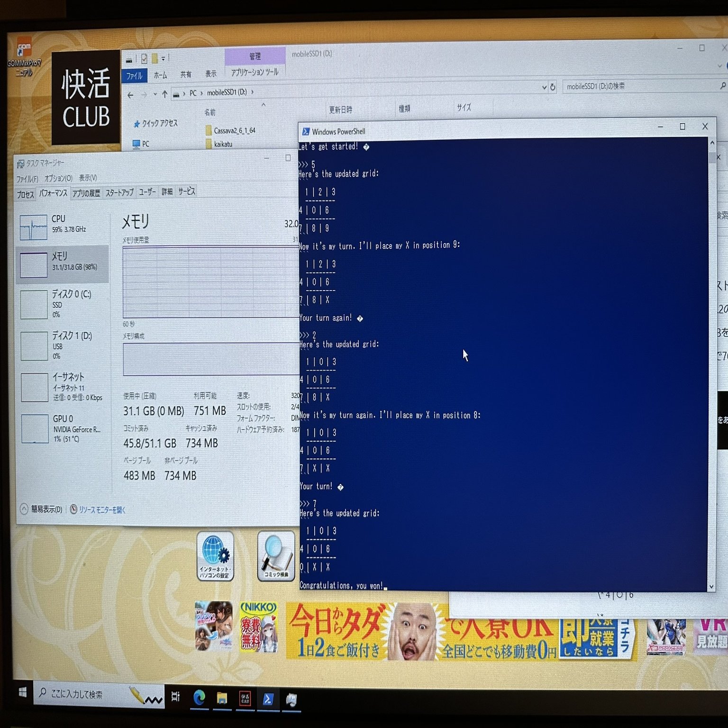
Task: Open the アプリケーション ツール ribbon tab
Action: [255, 73]
